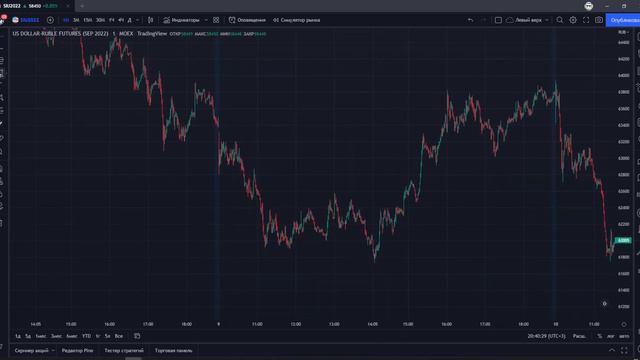The height and width of the screenshot is (360, 640).
Task: Select the daily Д timeframe
Action: (129, 20)
